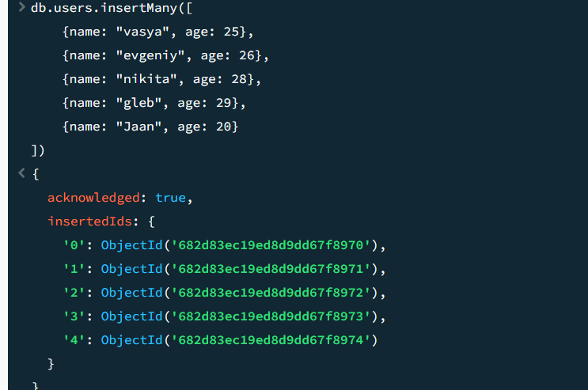Click the true value after acknowledged
This screenshot has height=390, width=588.
pos(171,198)
